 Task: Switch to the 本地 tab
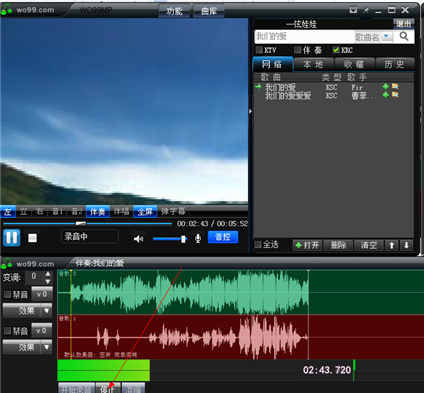coord(313,64)
